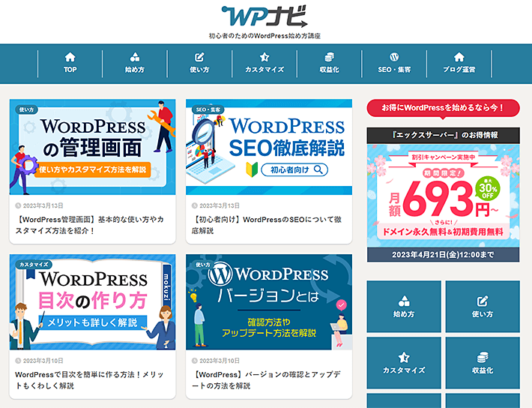Open the TOP menu item
532x408 pixels.
(x=70, y=64)
